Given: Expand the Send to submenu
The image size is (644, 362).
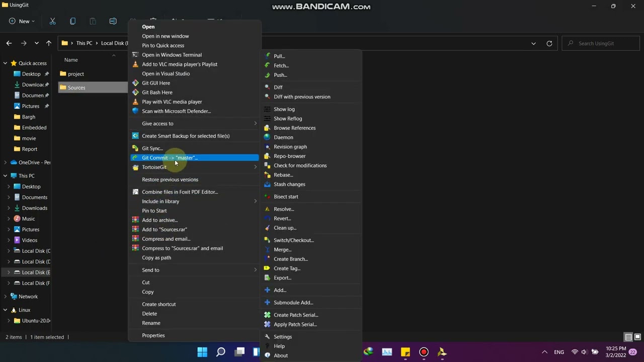Looking at the screenshot, I should pos(194,270).
